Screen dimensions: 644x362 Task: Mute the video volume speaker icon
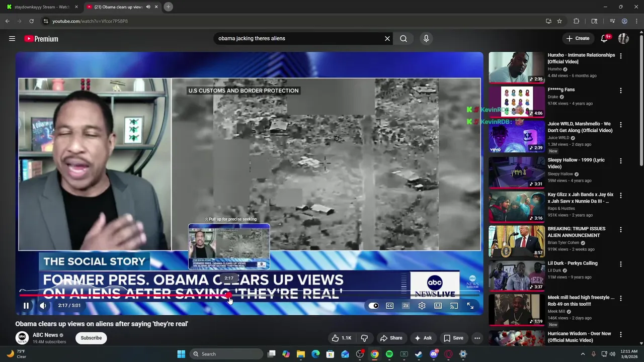[x=43, y=305]
